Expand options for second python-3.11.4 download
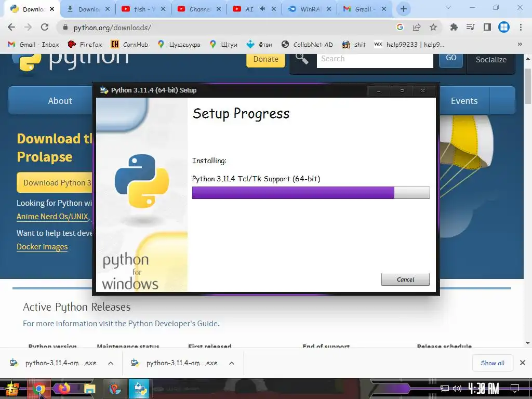 pos(232,363)
